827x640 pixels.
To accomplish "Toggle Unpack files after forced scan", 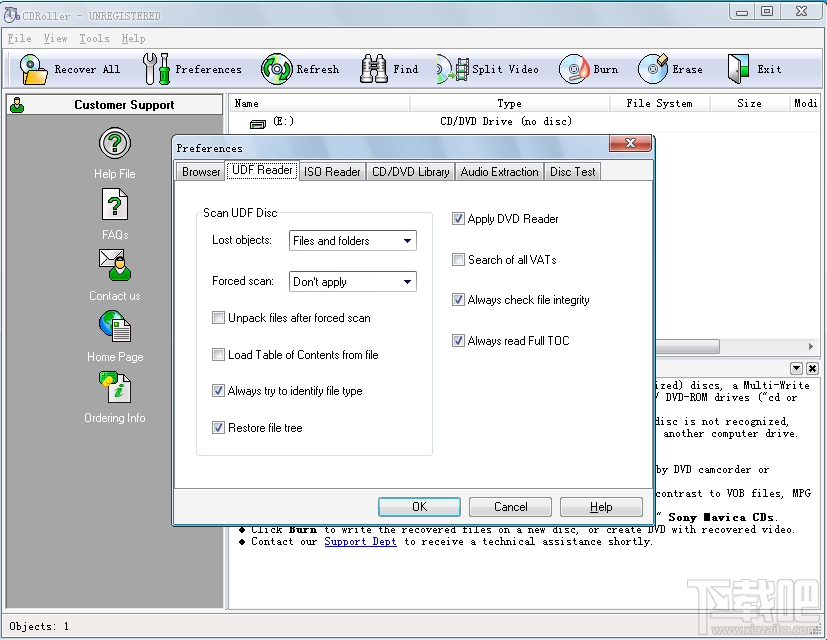I will pyautogui.click(x=218, y=318).
